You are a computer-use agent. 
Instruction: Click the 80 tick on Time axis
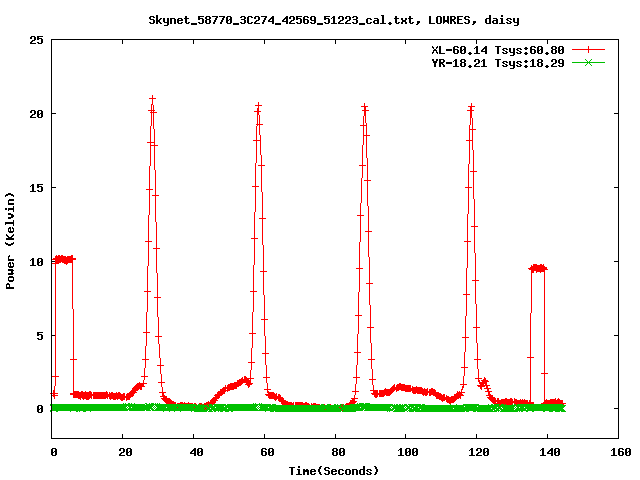[x=338, y=452]
